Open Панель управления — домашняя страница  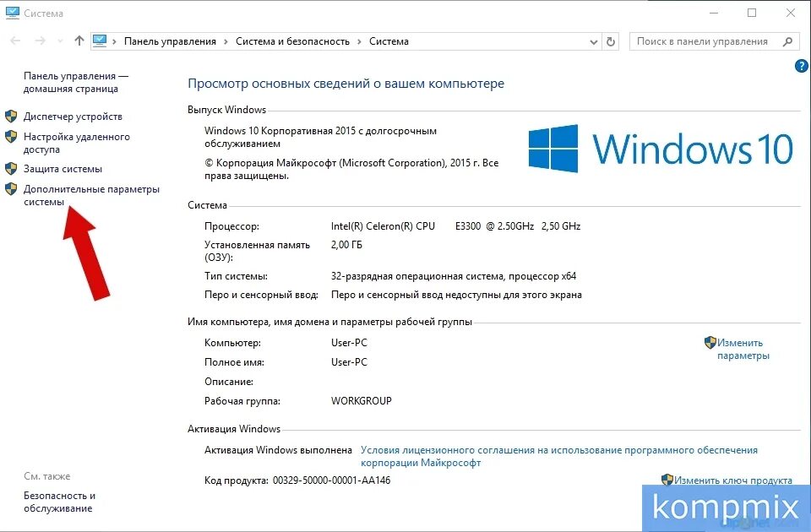pos(75,82)
